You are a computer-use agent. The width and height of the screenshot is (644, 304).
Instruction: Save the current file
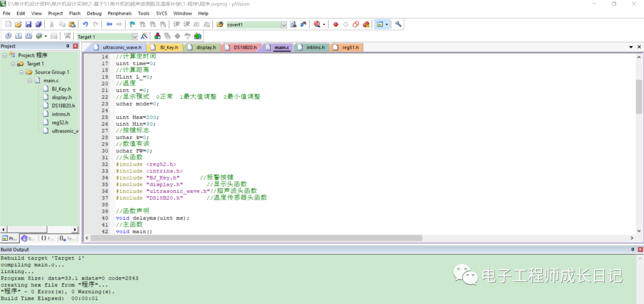(29, 24)
